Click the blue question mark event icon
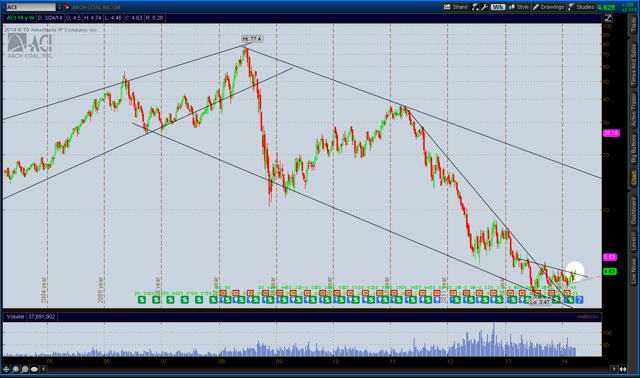The height and width of the screenshot is (378, 640). pyautogui.click(x=579, y=300)
